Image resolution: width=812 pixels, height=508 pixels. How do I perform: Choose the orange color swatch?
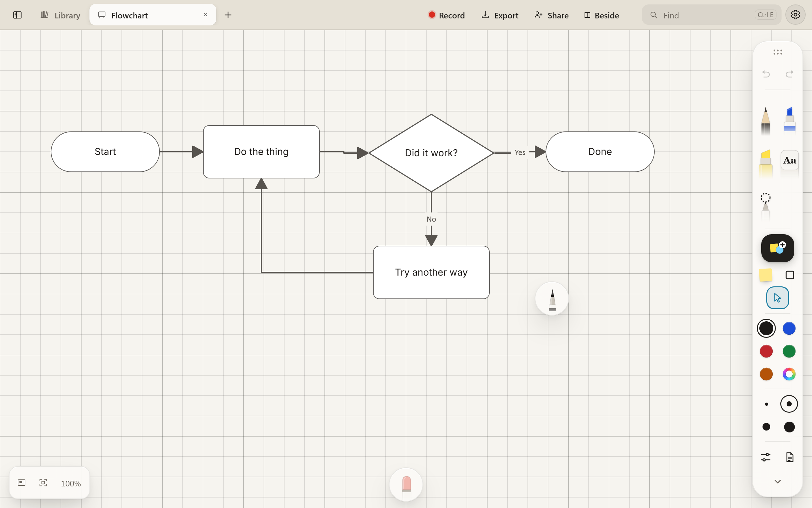[766, 374]
